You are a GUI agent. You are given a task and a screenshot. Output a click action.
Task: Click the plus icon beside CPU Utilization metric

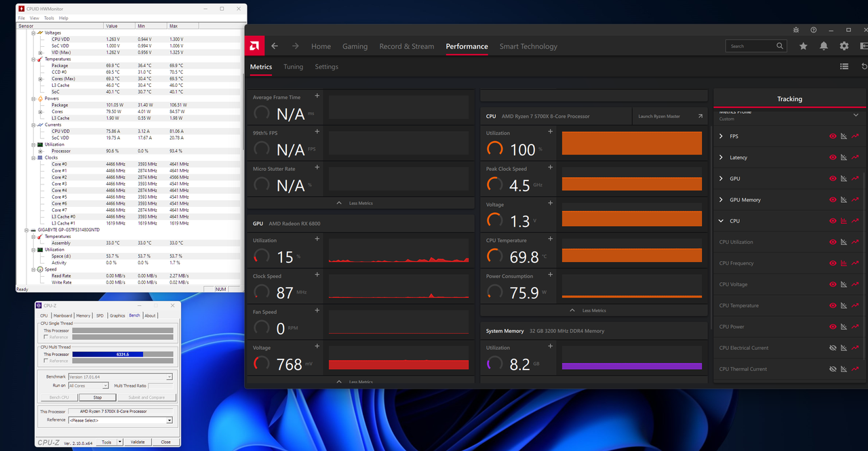pos(551,132)
